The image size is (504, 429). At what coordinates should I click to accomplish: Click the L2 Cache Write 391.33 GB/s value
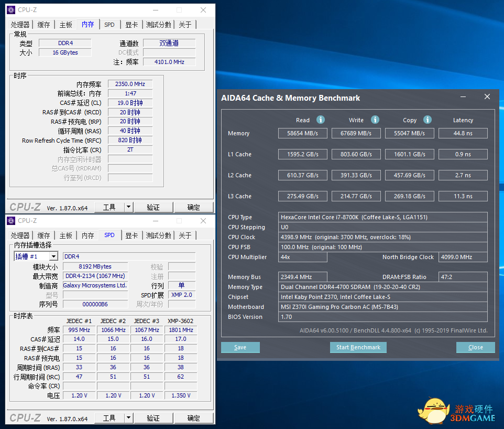pos(356,175)
